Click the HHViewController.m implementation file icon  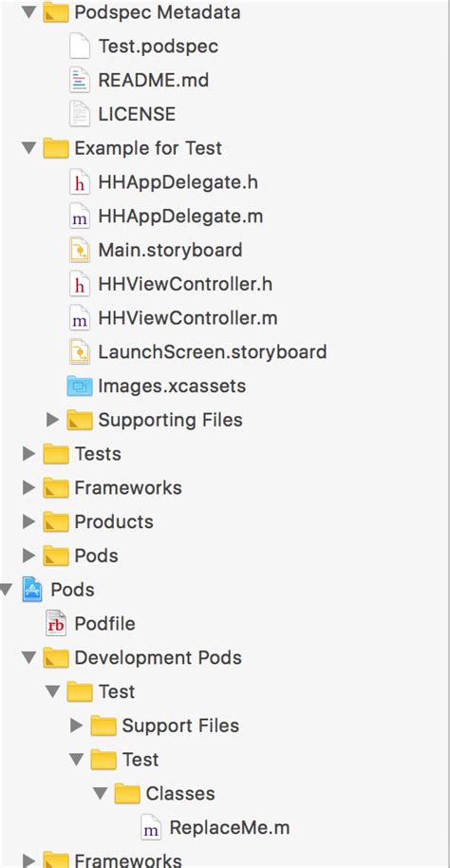point(80,318)
